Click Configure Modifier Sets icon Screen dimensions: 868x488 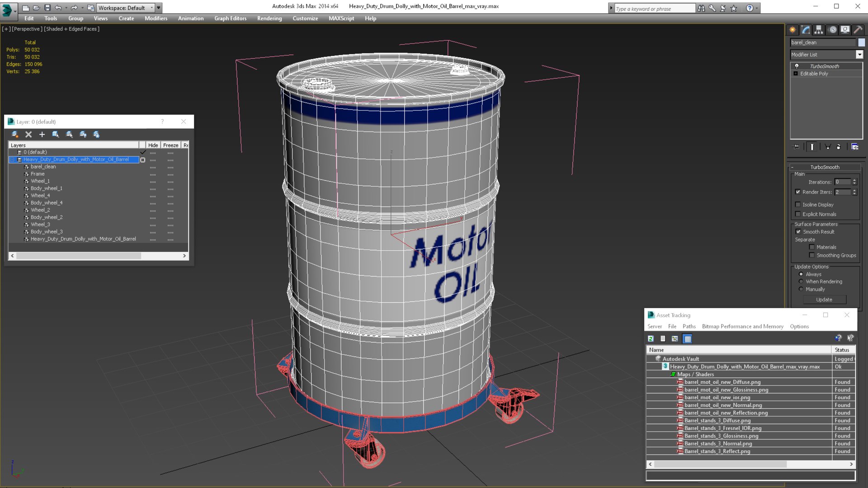[x=854, y=147]
